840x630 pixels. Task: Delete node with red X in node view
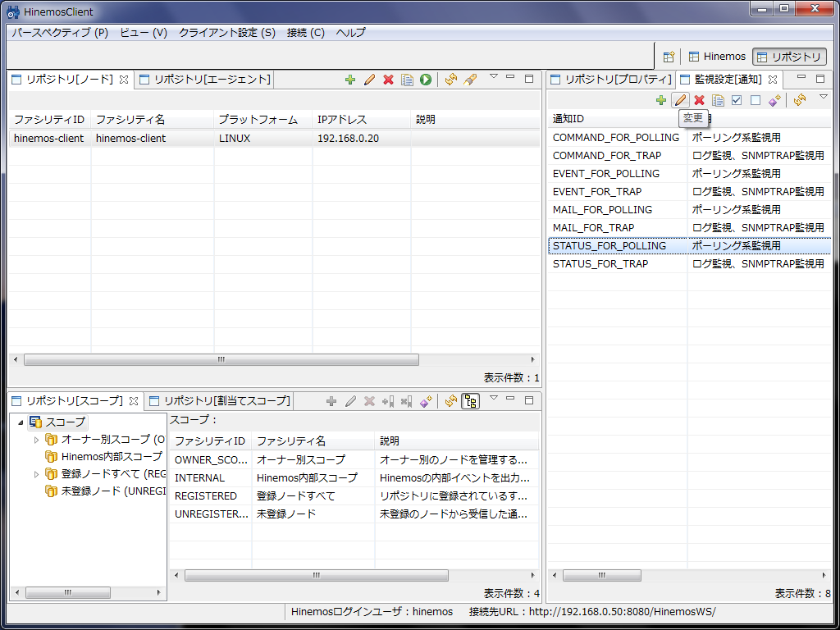(x=388, y=80)
